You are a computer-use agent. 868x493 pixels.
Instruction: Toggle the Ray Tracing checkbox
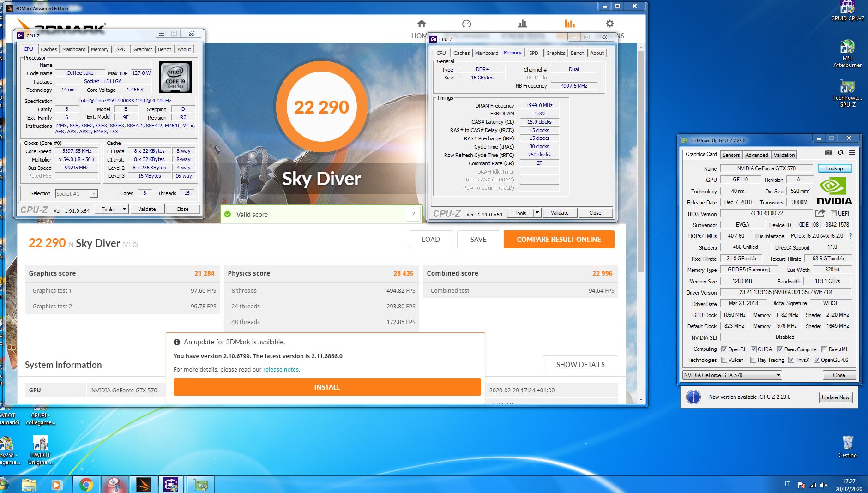(x=753, y=360)
